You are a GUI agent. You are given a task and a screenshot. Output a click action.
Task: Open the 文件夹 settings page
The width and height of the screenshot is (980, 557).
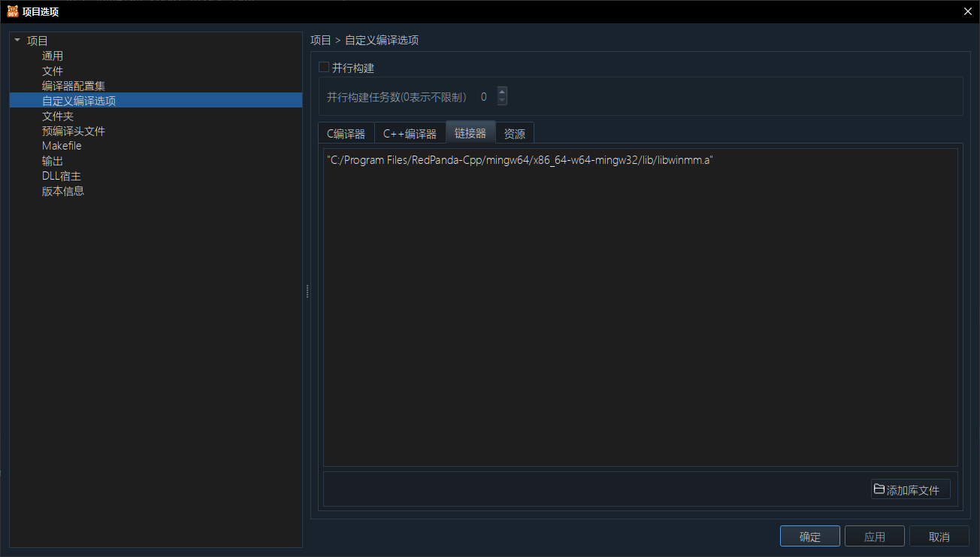58,116
